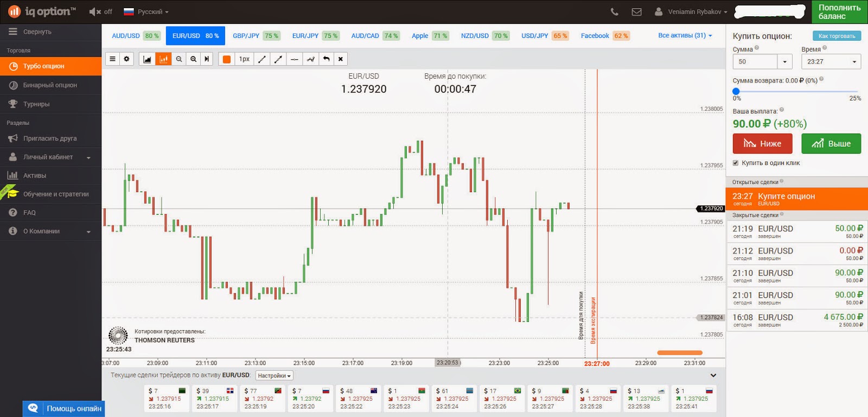Click the orange chart scrollbar thumb
The width and height of the screenshot is (868, 417).
click(680, 353)
